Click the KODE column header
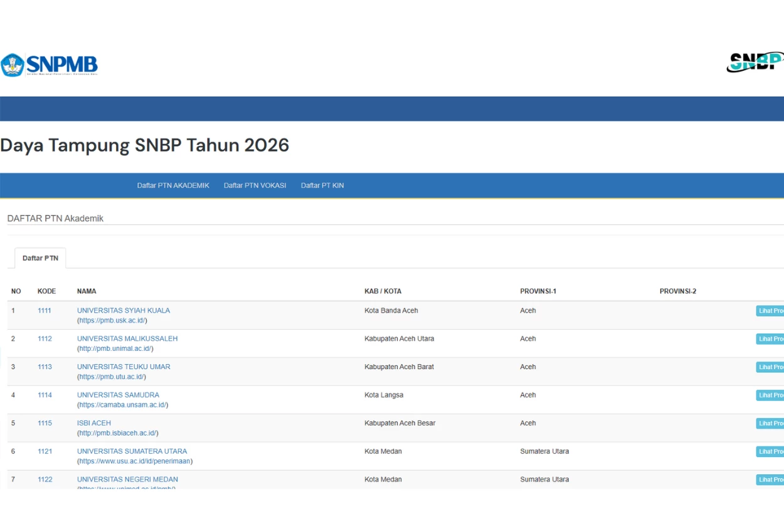 (x=46, y=291)
